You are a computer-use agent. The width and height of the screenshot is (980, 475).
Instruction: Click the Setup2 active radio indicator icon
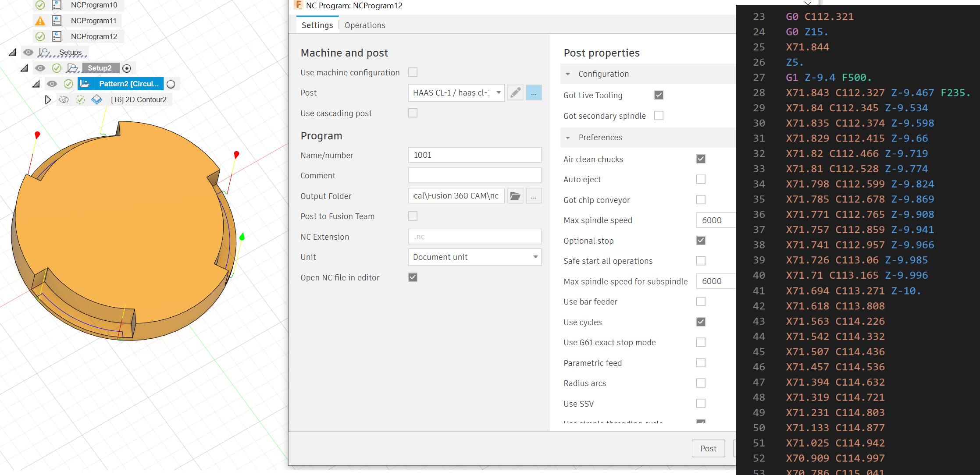127,68
